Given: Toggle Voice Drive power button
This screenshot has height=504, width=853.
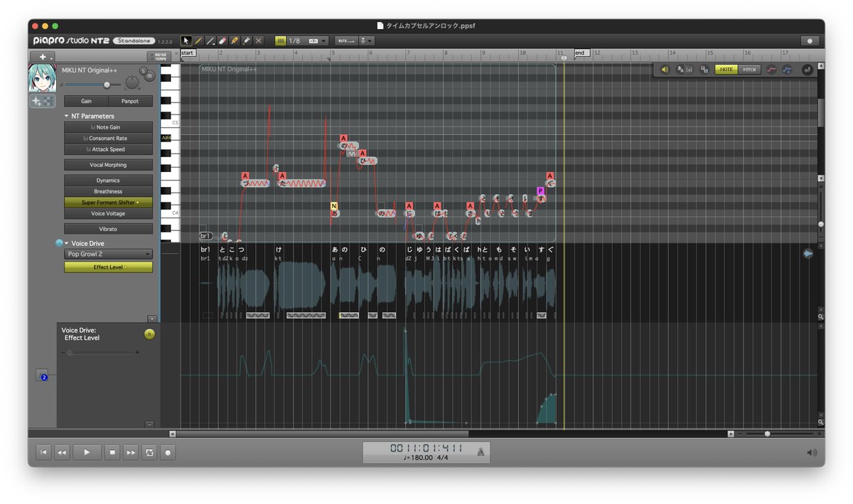Looking at the screenshot, I should pos(59,243).
